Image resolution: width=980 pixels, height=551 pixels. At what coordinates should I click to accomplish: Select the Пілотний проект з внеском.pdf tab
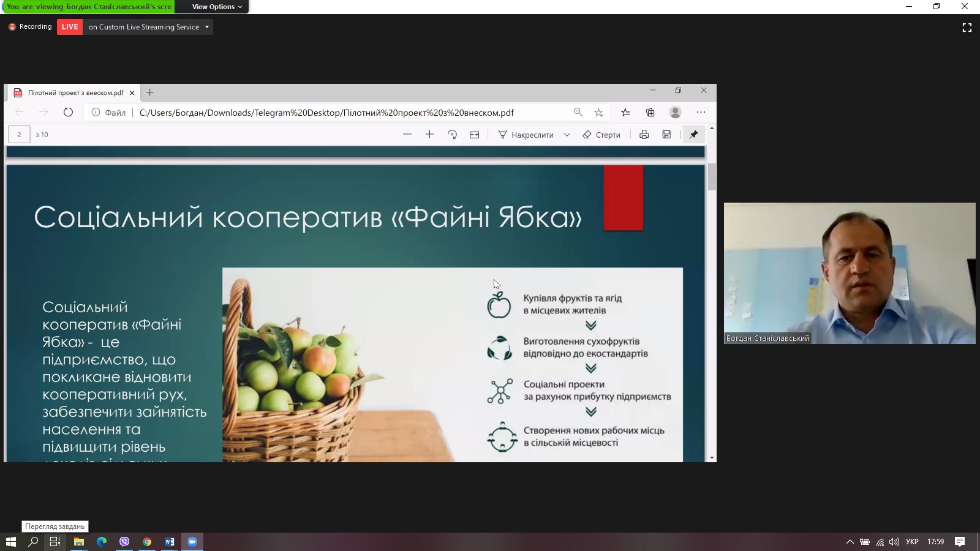coord(75,92)
